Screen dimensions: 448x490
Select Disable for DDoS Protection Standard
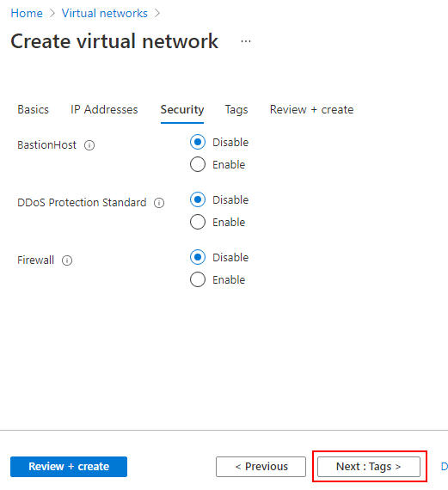198,199
